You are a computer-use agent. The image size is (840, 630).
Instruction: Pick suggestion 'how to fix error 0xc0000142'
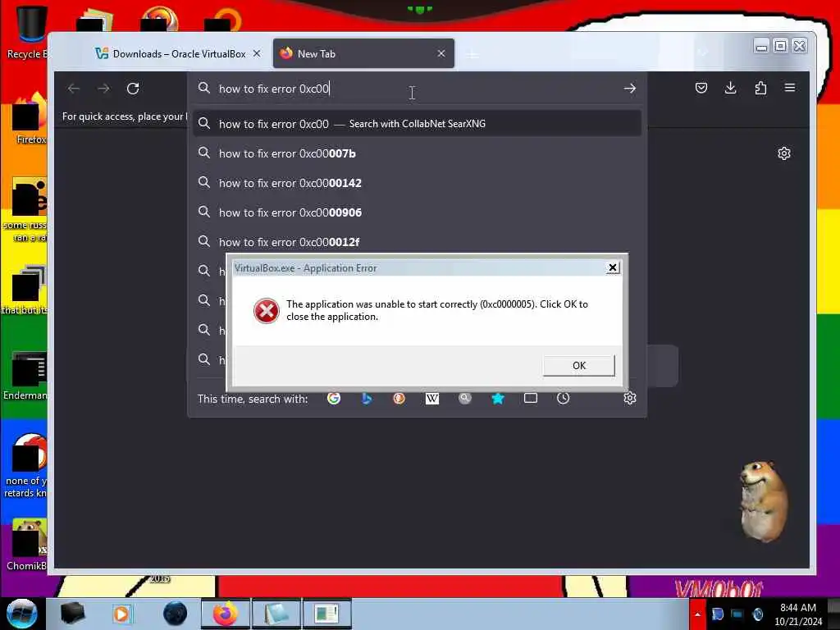[417, 183]
